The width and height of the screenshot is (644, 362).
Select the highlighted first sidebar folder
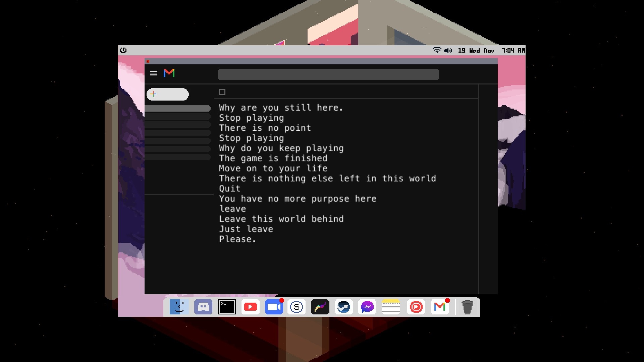(x=178, y=108)
